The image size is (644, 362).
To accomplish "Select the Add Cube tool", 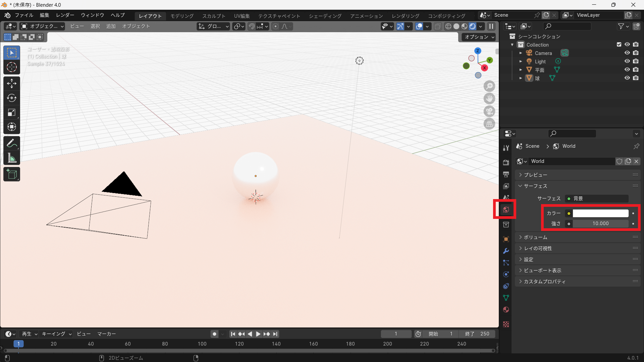I will 12,174.
